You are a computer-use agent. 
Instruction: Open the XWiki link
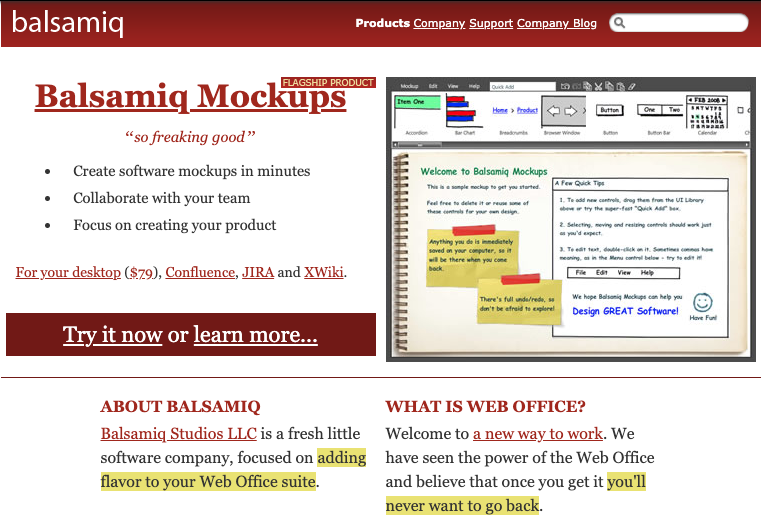click(324, 272)
